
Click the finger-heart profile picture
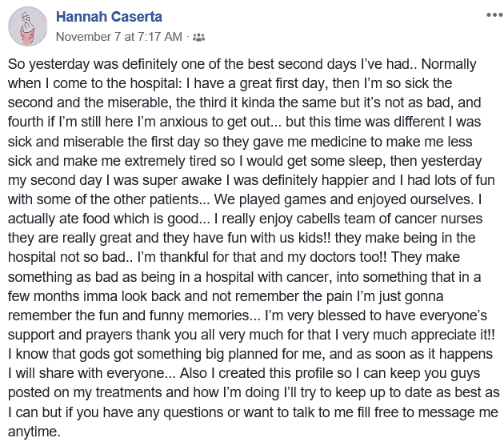point(28,27)
